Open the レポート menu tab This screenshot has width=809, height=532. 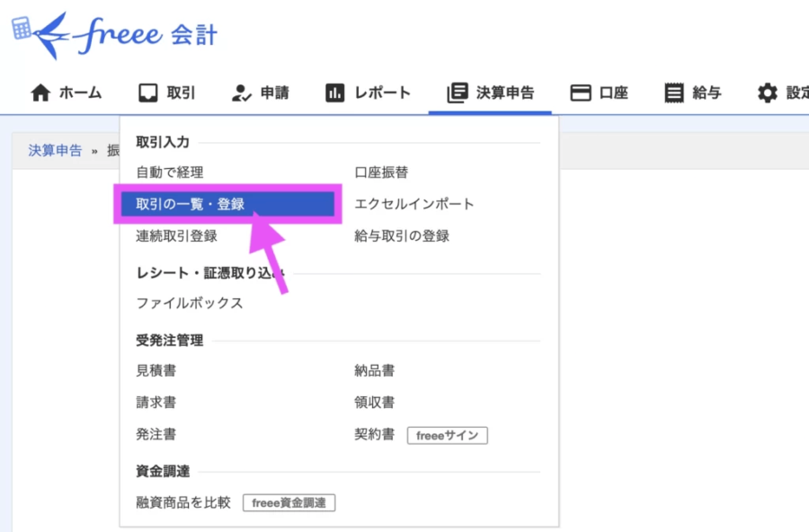(368, 93)
